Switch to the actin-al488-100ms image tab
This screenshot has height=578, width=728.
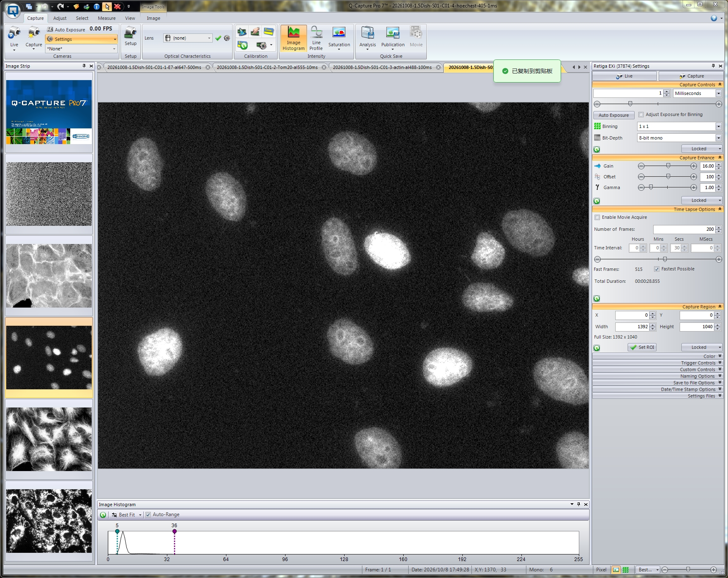(x=382, y=67)
